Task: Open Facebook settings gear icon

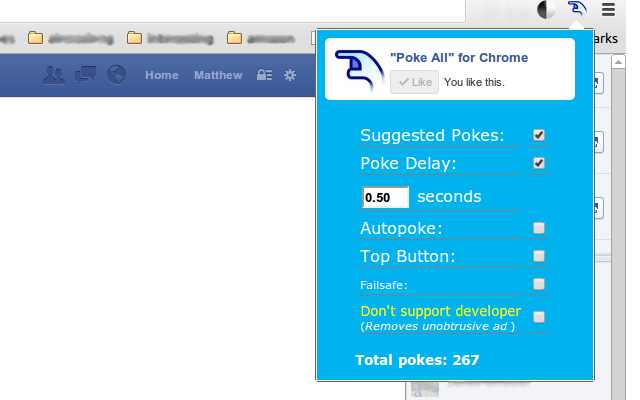Action: tap(290, 75)
